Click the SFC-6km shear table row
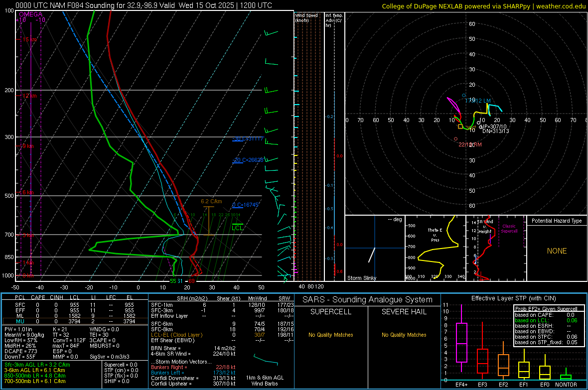The width and height of the screenshot is (588, 390). 222,324
